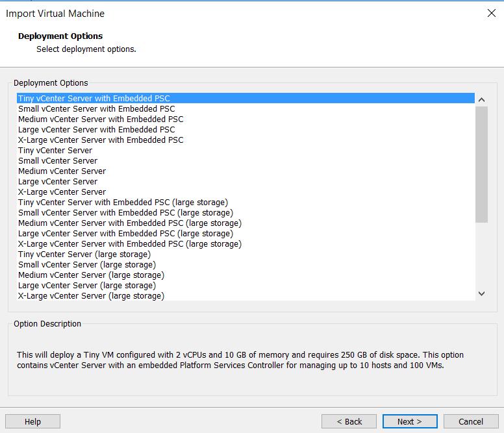Pick Large vCenter Server with Embedded PSC

click(246, 129)
